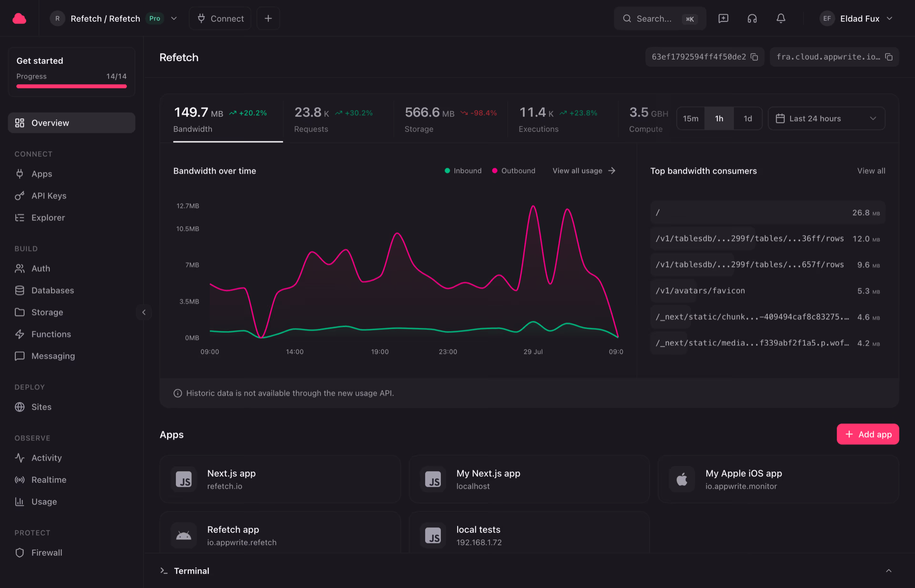Open Usage in the sidebar
Screen dimensions: 915x588
71,502
